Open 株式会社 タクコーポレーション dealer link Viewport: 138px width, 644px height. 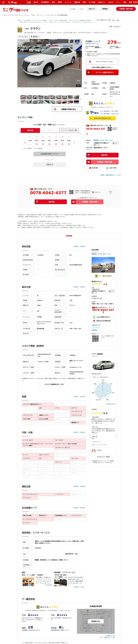pyautogui.click(x=101, y=254)
